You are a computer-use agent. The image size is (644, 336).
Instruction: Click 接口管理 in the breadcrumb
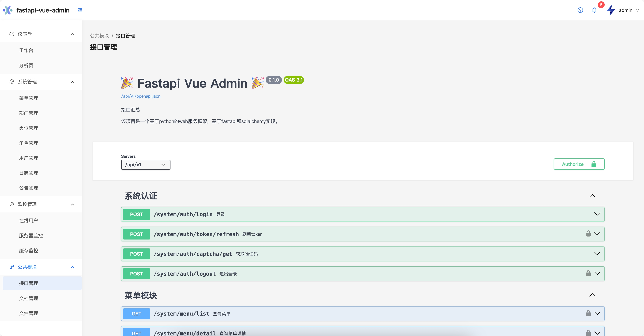pos(125,36)
